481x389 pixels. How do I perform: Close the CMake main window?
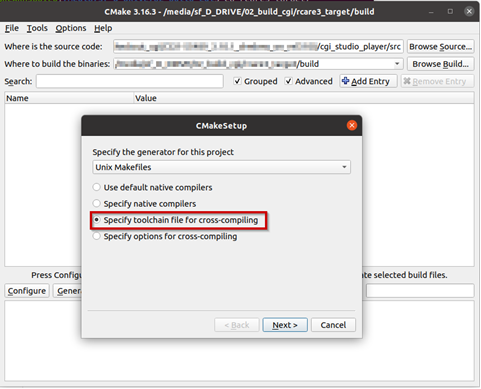[x=469, y=12]
